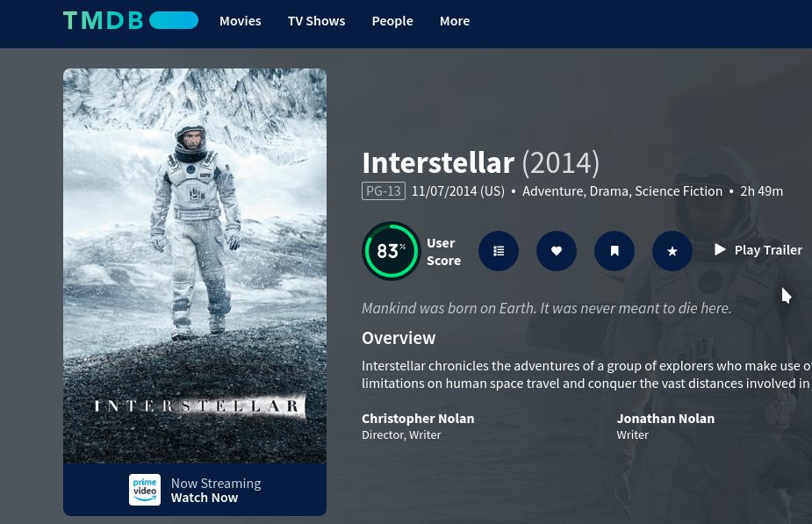812x524 pixels.
Task: Open Jonathan Nolan's profile
Action: [665, 419]
